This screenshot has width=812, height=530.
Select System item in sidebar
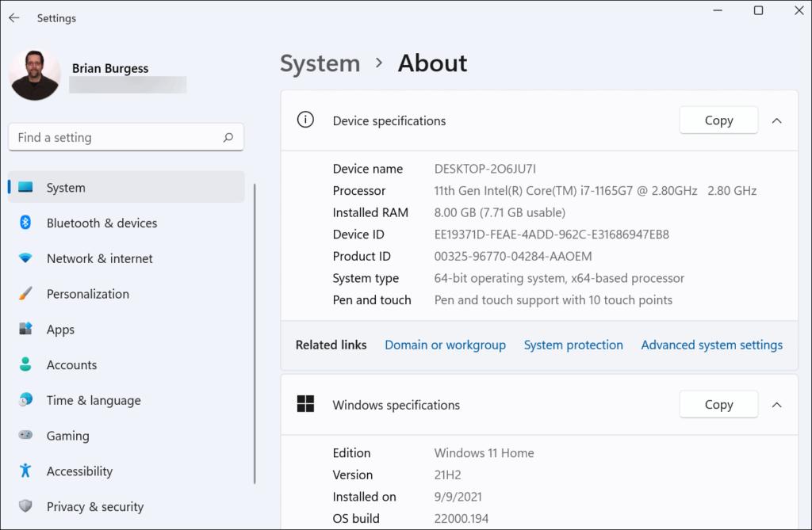click(126, 188)
